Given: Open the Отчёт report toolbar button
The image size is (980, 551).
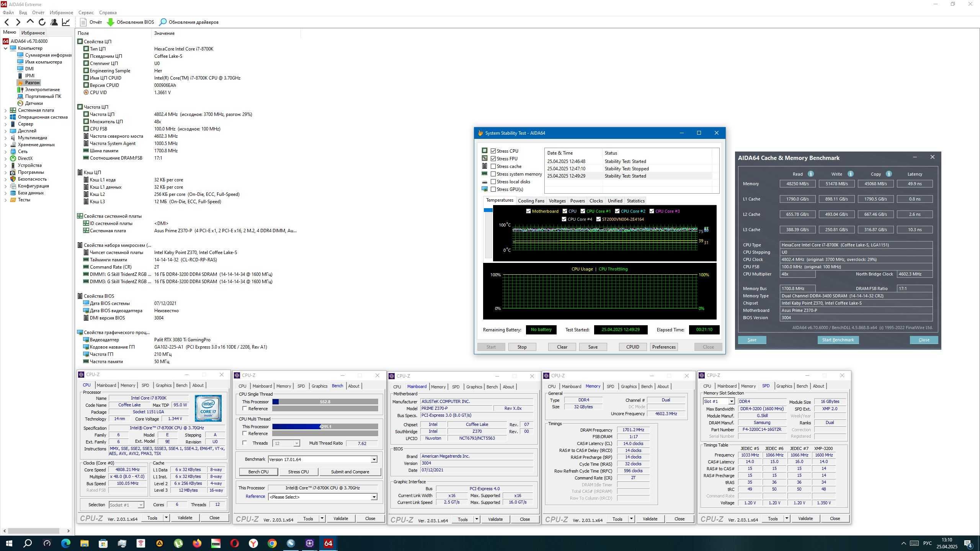Looking at the screenshot, I should pos(91,22).
